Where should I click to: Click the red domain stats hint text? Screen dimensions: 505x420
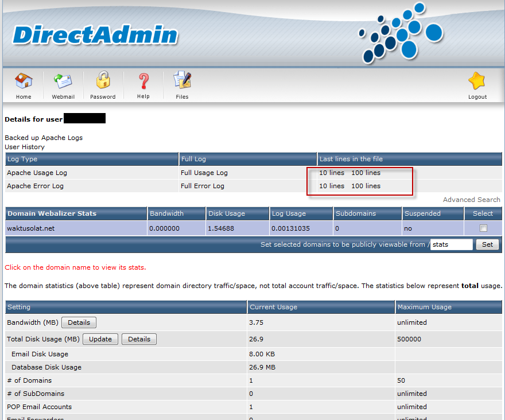(x=75, y=267)
